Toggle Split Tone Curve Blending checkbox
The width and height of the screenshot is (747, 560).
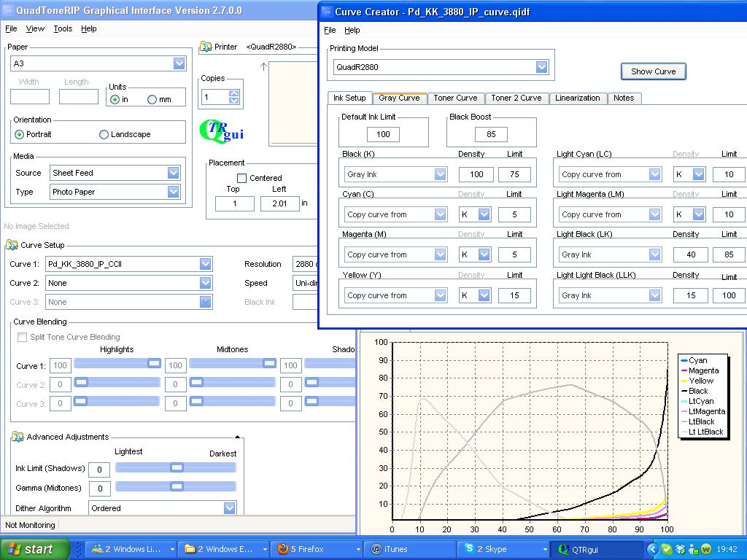[x=22, y=337]
